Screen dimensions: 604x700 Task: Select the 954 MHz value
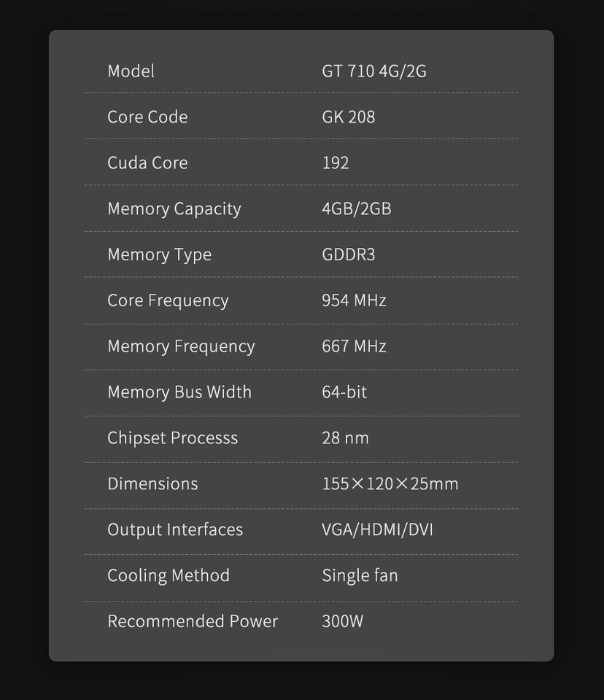pyautogui.click(x=354, y=301)
